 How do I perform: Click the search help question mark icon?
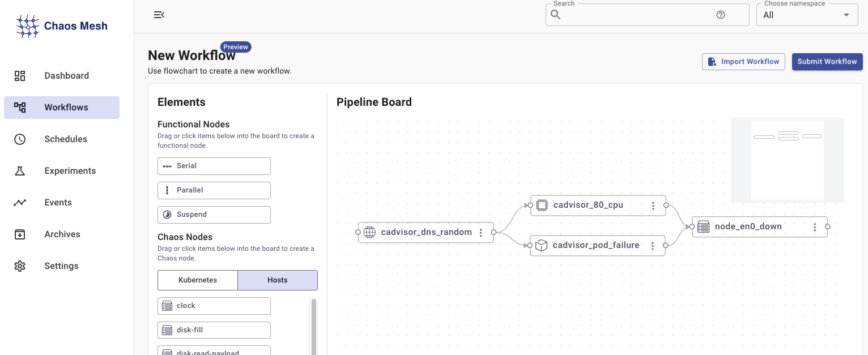click(x=720, y=15)
